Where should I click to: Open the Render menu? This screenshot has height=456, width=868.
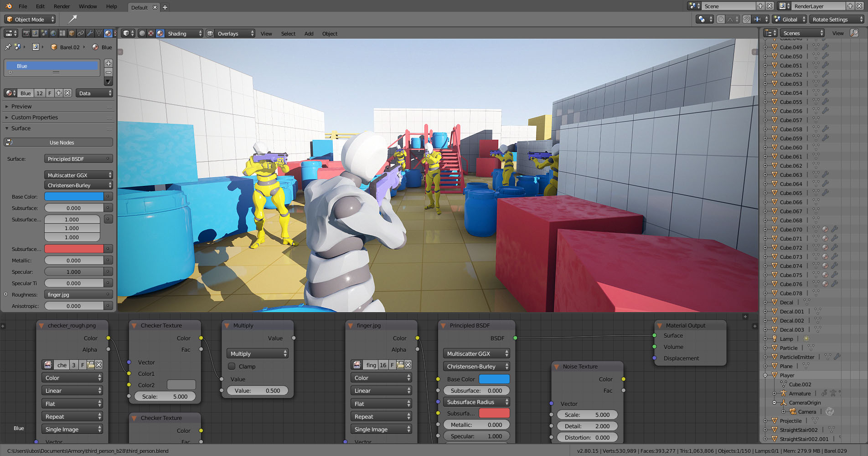tap(62, 6)
